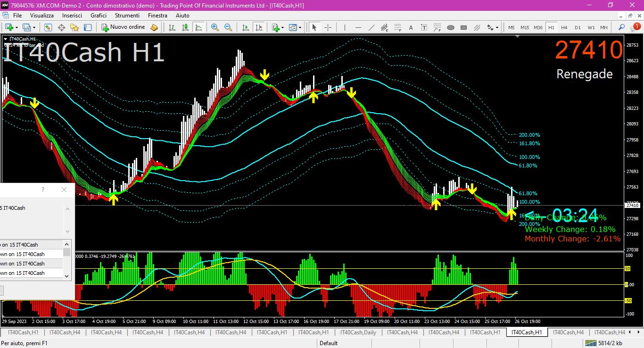
Task: Open the File menu
Action: click(17, 16)
